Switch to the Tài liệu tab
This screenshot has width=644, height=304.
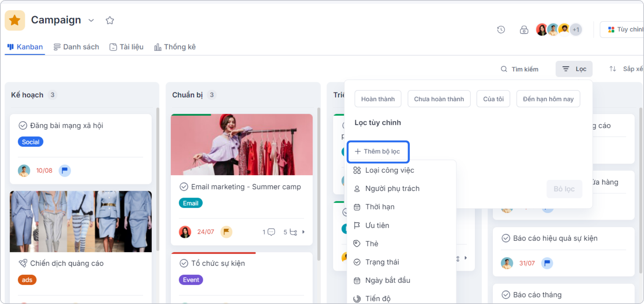click(x=126, y=47)
